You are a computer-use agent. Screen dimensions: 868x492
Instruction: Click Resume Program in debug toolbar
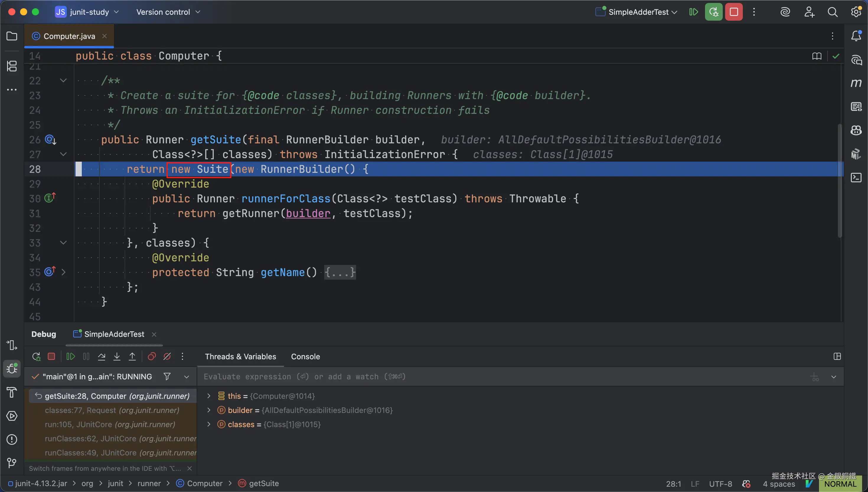(70, 357)
